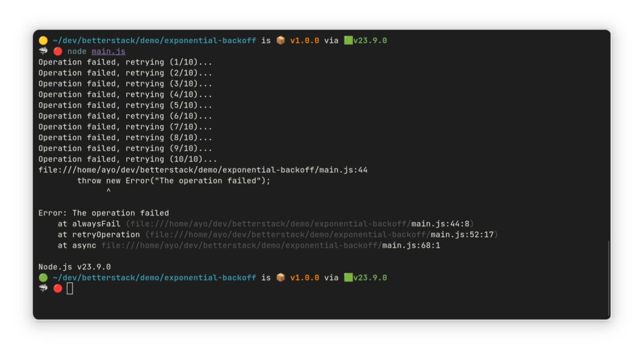Click the cursor block at the empty prompt
Viewport: 644px width, 356px height.
click(70, 289)
